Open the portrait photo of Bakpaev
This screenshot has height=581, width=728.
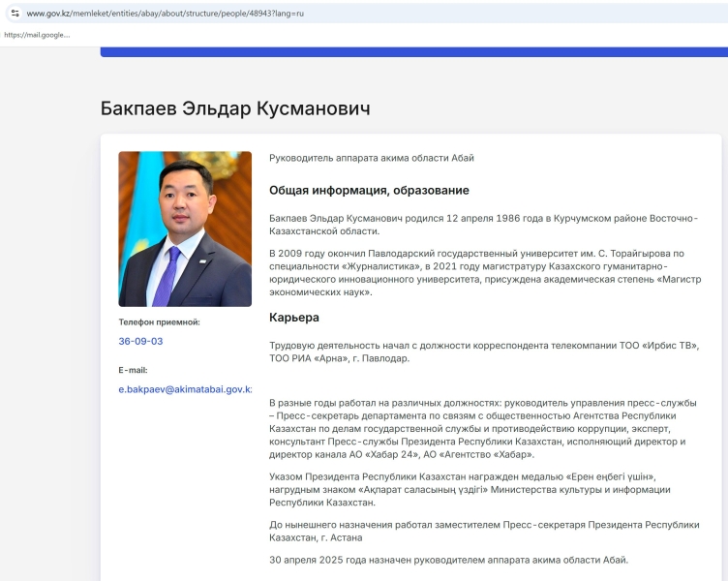click(x=185, y=229)
